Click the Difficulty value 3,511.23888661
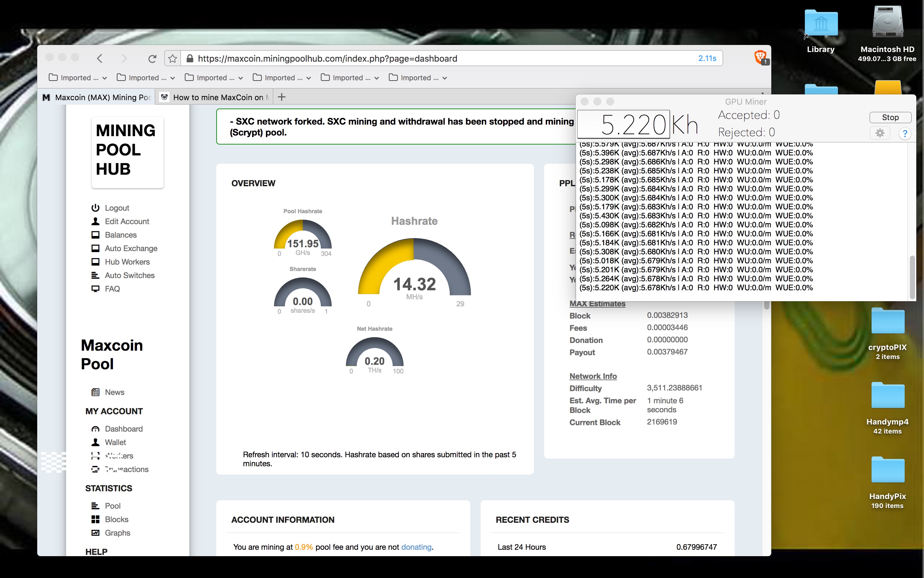924x578 pixels. (x=674, y=388)
